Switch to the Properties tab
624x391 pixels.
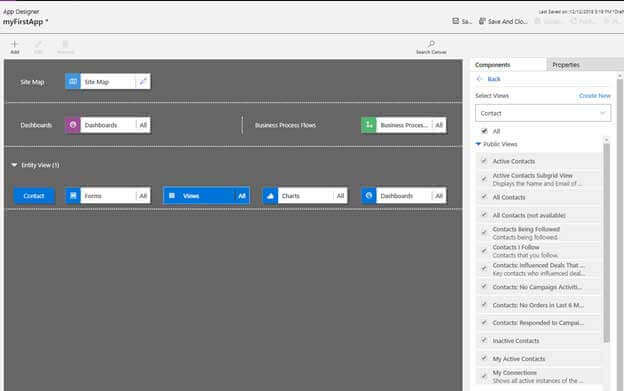click(584, 65)
